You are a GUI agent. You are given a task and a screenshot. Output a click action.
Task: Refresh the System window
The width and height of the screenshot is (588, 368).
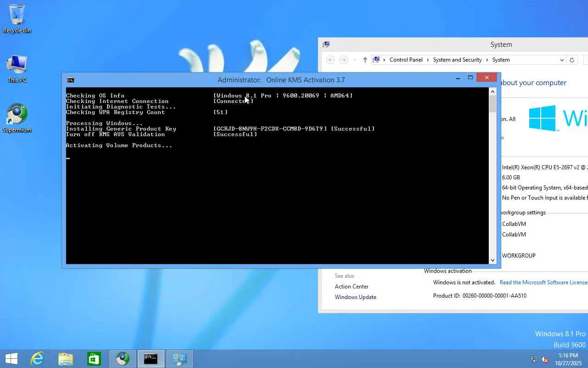(572, 60)
